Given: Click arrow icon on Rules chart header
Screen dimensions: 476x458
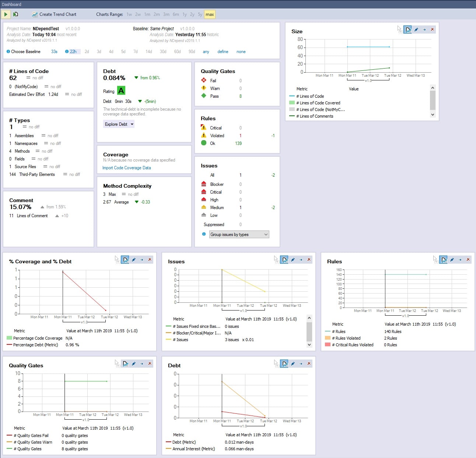Looking at the screenshot, I should pyautogui.click(x=460, y=260).
